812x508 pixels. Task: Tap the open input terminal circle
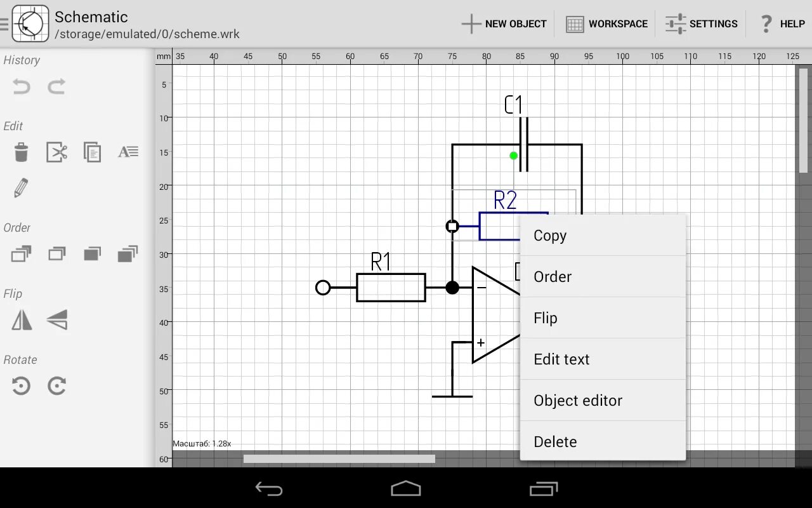click(323, 288)
